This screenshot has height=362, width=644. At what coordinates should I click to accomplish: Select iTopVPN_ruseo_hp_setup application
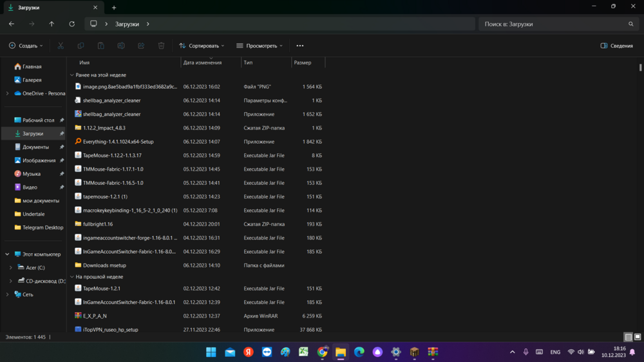click(111, 330)
